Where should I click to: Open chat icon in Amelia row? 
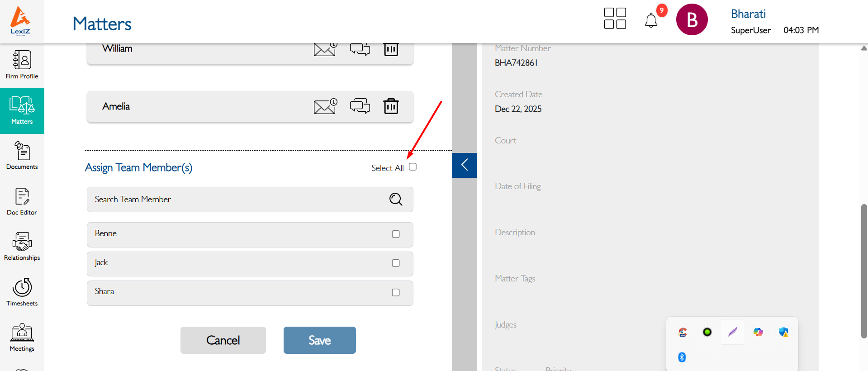click(360, 106)
